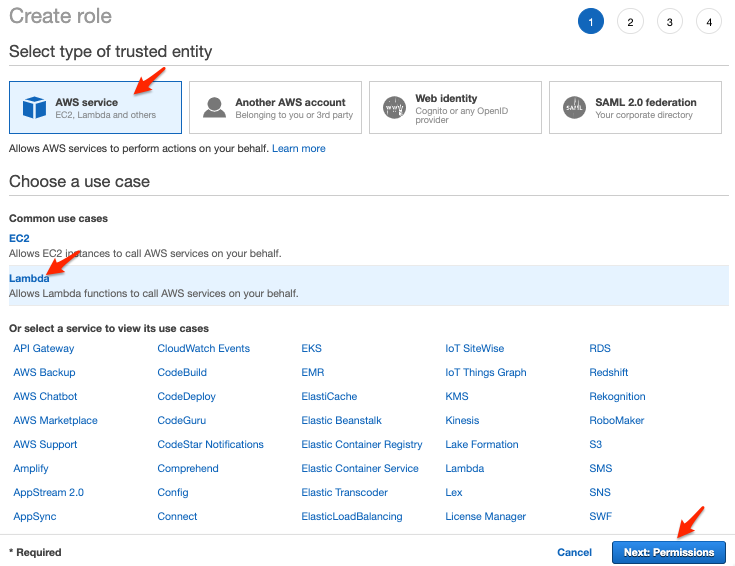Select the EKS service
Screen dimensions: 735x566
(311, 348)
